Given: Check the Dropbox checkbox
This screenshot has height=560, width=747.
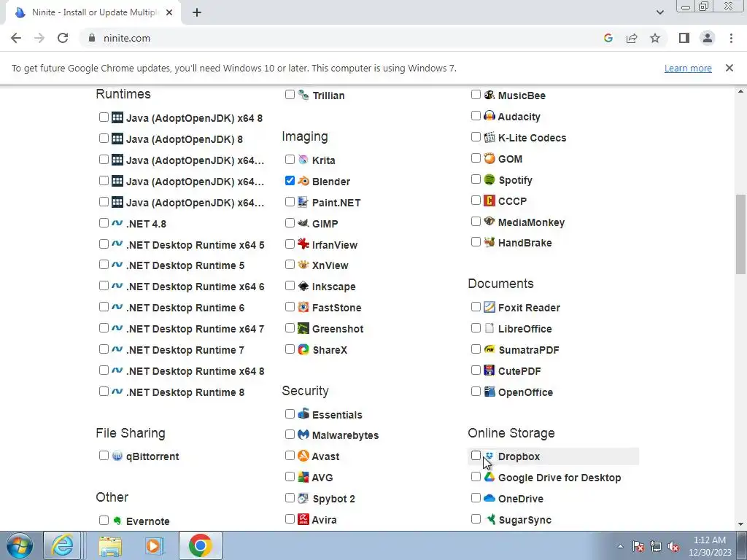Looking at the screenshot, I should tap(476, 455).
